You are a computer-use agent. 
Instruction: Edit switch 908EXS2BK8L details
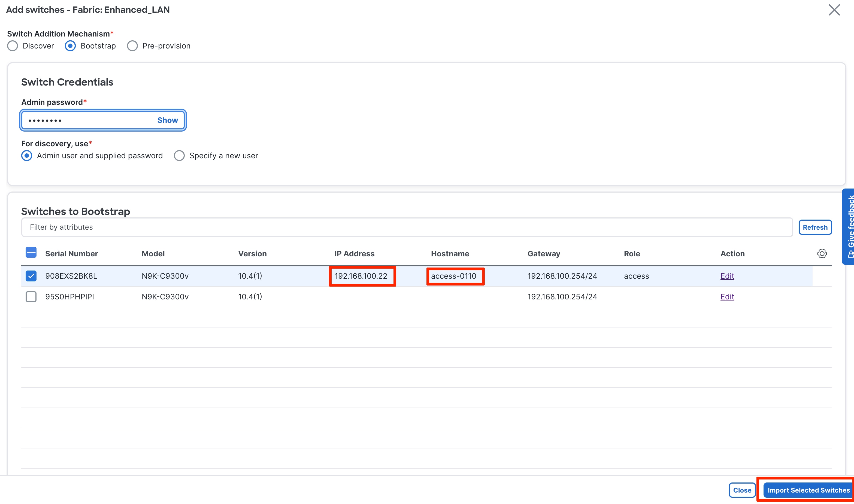(727, 276)
